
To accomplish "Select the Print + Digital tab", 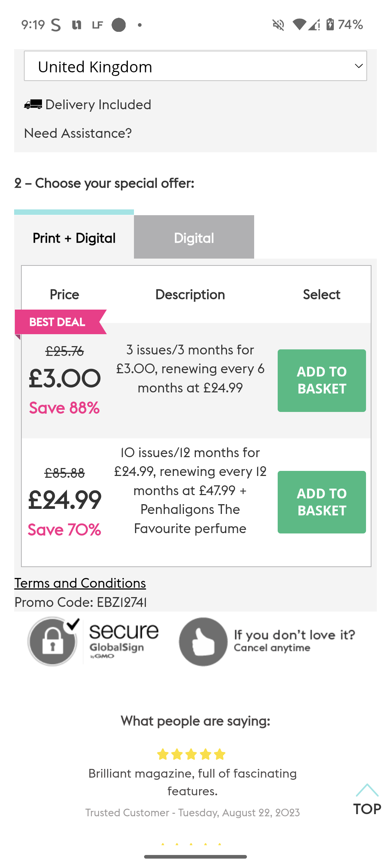I will pos(74,238).
